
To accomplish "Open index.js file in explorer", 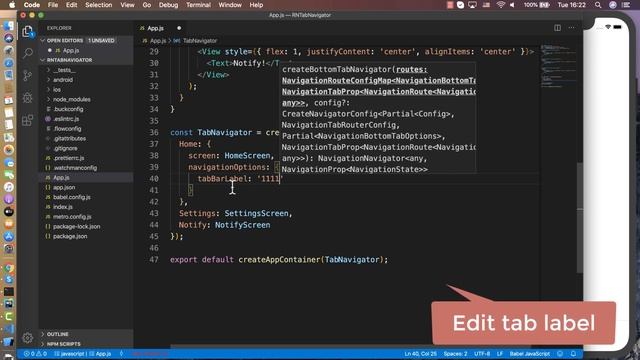I will [63, 207].
